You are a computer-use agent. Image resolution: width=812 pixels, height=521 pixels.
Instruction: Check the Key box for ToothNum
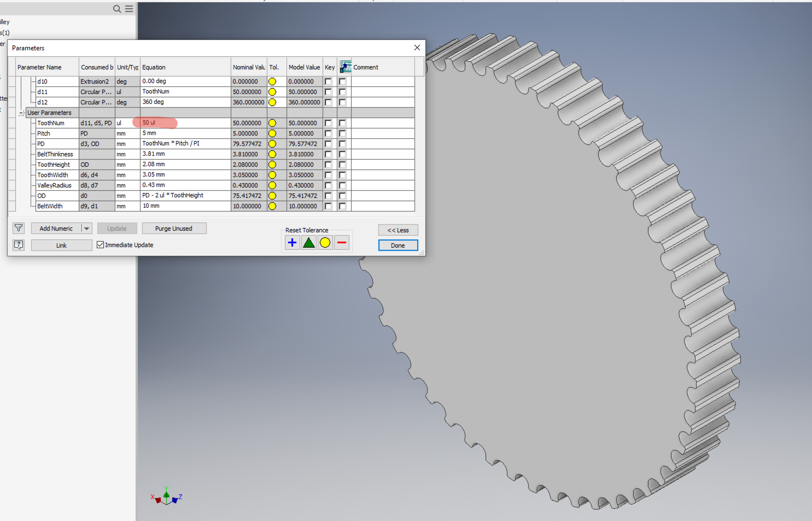pyautogui.click(x=328, y=123)
